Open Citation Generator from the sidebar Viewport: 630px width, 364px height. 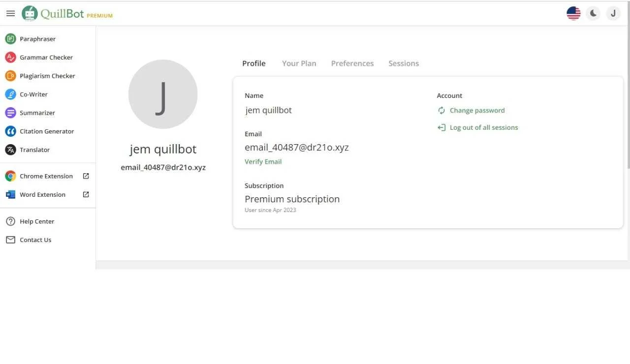48,131
